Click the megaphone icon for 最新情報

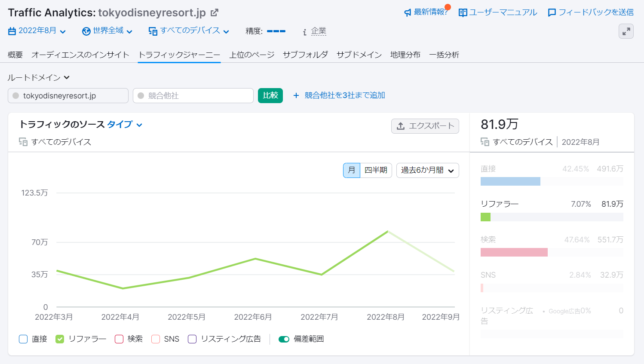[x=408, y=13]
